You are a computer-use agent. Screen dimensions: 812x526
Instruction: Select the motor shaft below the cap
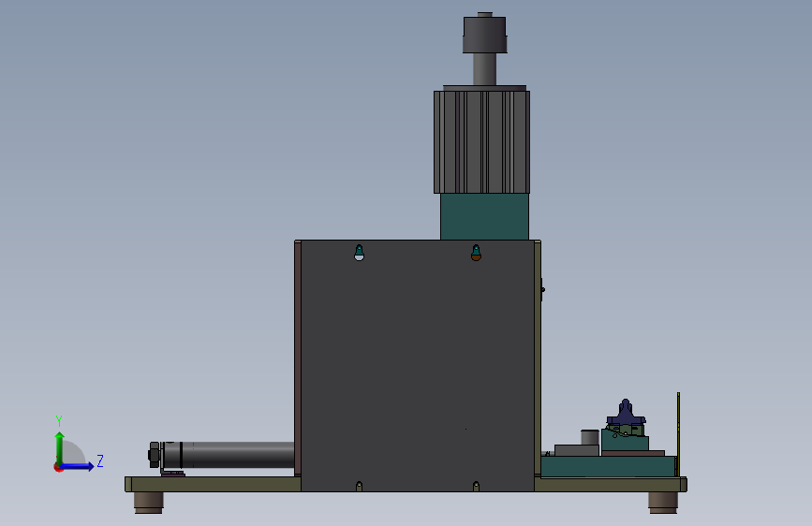485,69
